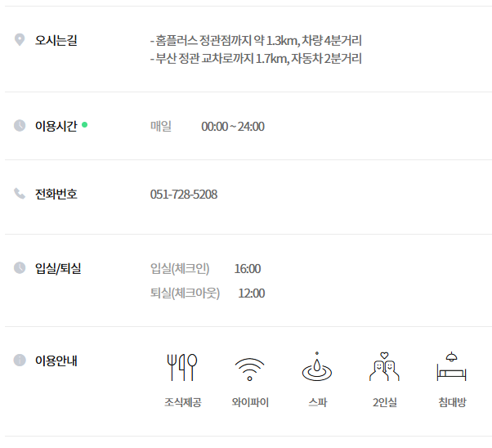Click the clock icon next to 이용시간

click(20, 125)
